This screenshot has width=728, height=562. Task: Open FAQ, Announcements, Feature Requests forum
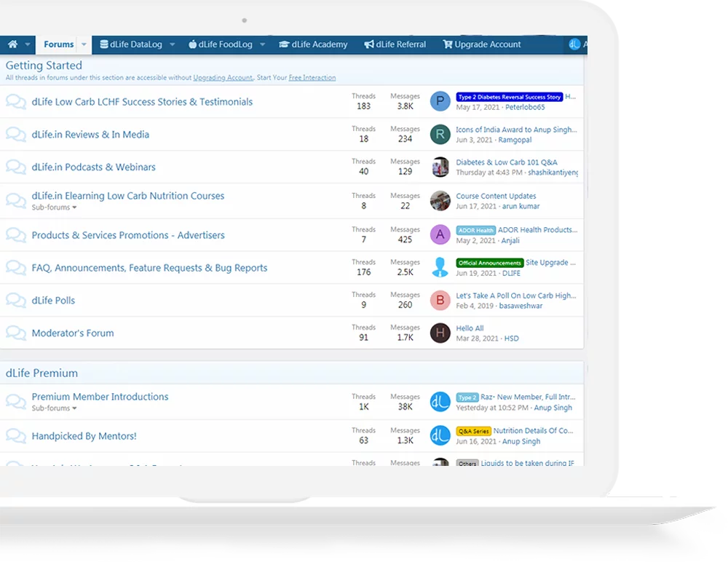click(x=149, y=267)
